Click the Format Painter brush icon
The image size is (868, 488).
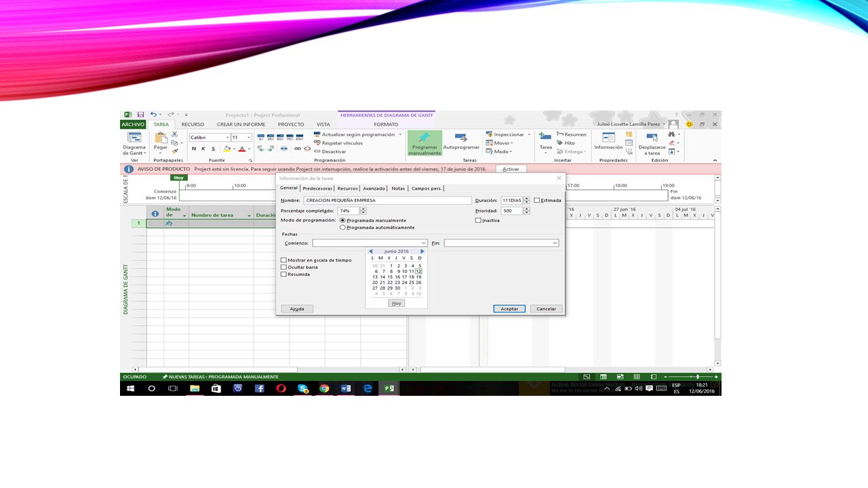click(174, 151)
